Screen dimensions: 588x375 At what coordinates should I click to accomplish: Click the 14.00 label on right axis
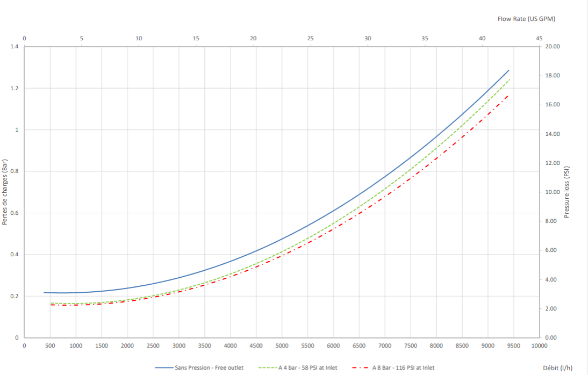552,134
